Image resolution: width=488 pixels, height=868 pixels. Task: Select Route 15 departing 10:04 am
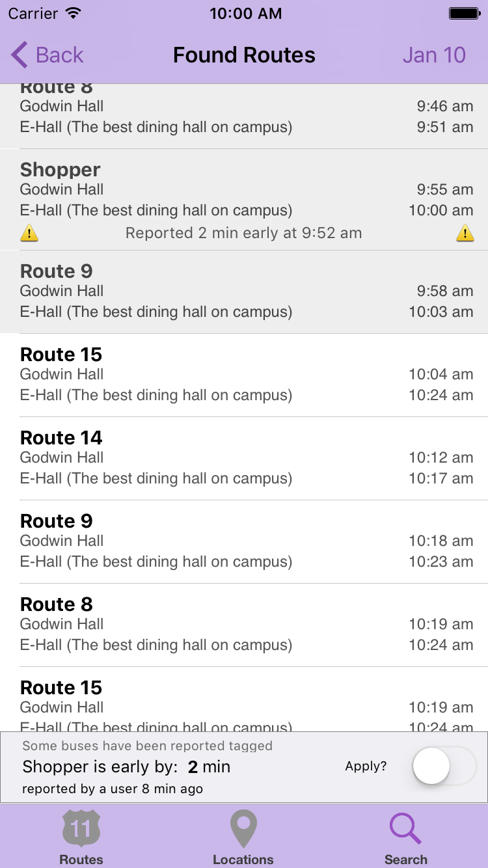click(244, 375)
